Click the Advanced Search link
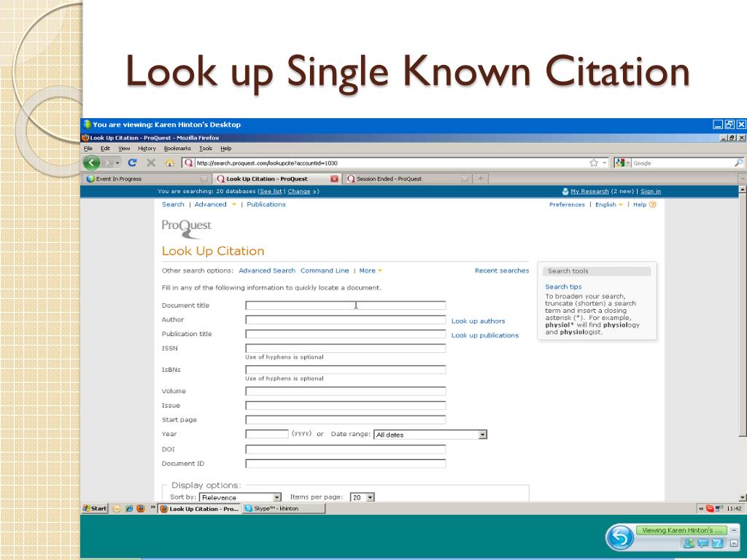The width and height of the screenshot is (747, 560). pyautogui.click(x=267, y=271)
